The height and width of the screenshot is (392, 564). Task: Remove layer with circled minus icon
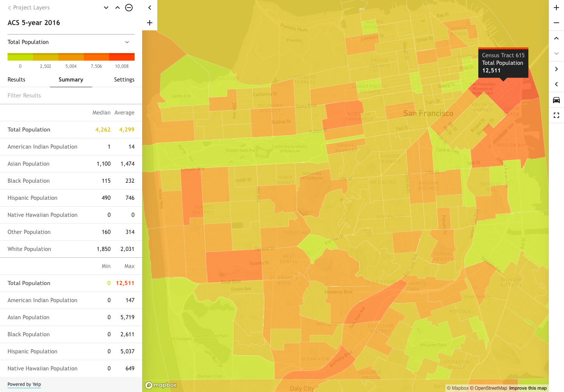click(129, 8)
